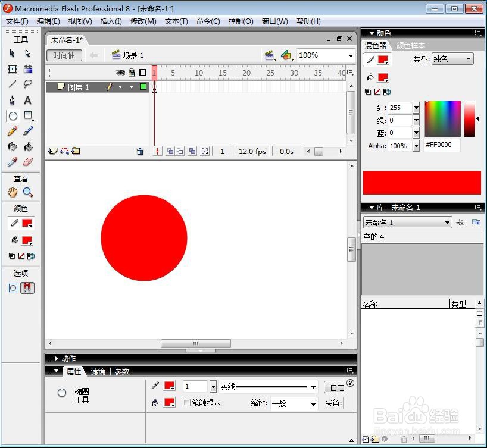The height and width of the screenshot is (448, 487).
Task: Choose the Free Transform tool
Action: point(13,69)
